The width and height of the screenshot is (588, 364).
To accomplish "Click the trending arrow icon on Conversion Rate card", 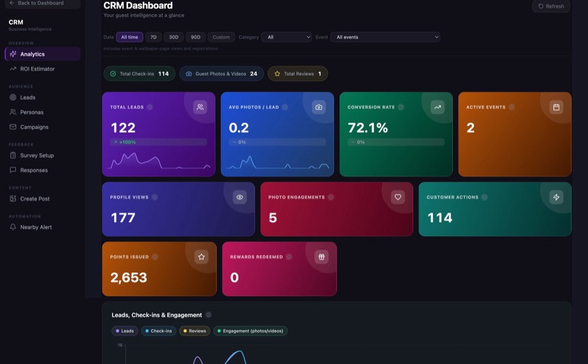I will 438,107.
